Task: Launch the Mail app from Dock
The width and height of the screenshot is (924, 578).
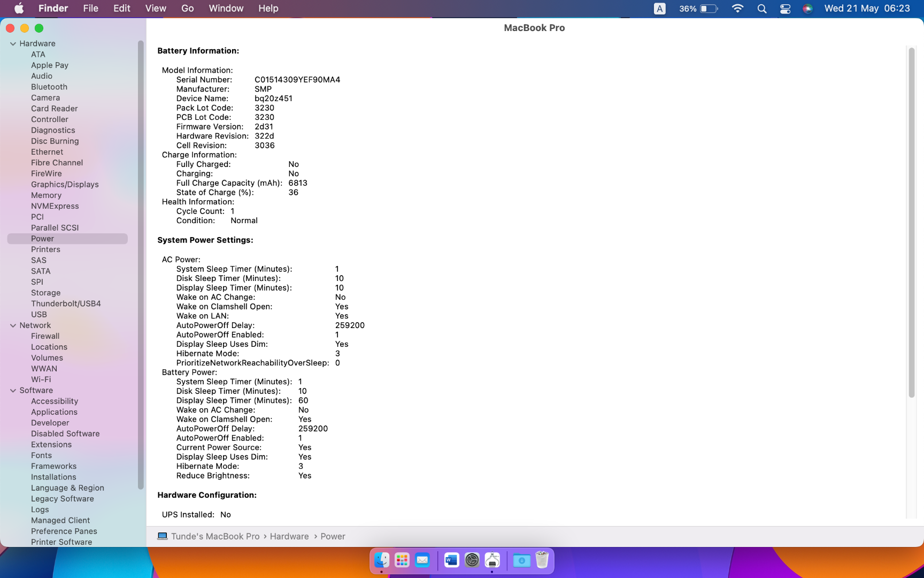Action: [x=422, y=560]
